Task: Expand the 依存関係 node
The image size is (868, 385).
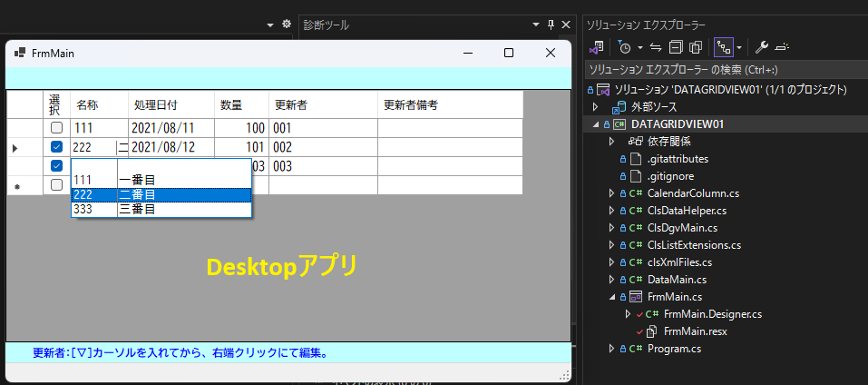Action: tap(611, 142)
